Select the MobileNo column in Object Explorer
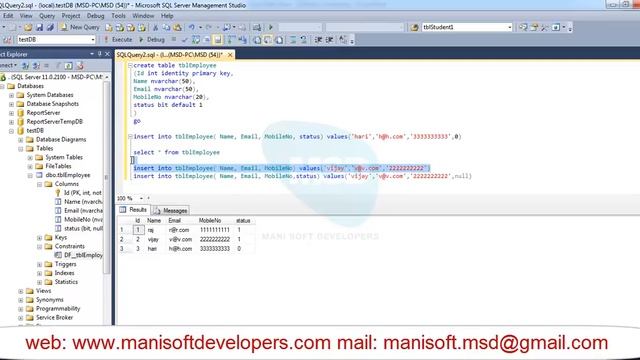640x360 pixels. 83,220
